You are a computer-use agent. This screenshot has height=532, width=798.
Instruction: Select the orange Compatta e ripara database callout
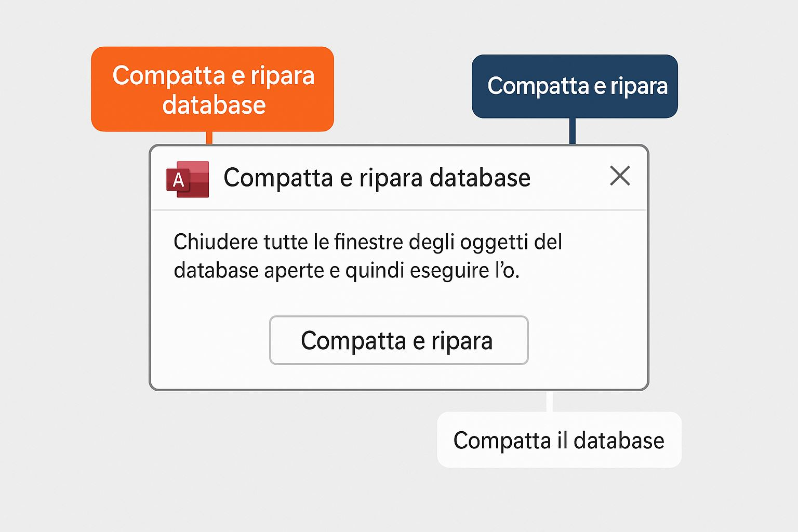[x=212, y=89]
